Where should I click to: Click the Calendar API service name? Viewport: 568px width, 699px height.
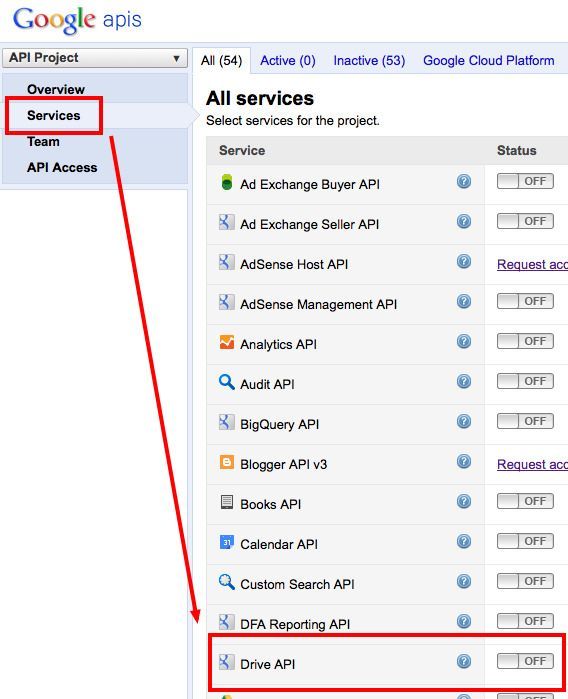[279, 544]
